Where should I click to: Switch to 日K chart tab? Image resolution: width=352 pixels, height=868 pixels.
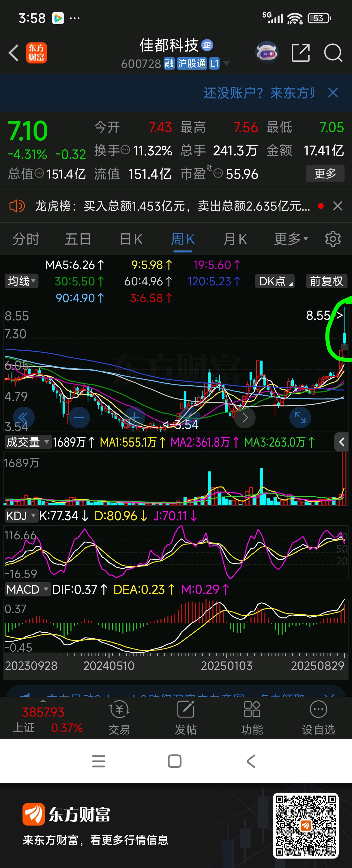pos(131,239)
